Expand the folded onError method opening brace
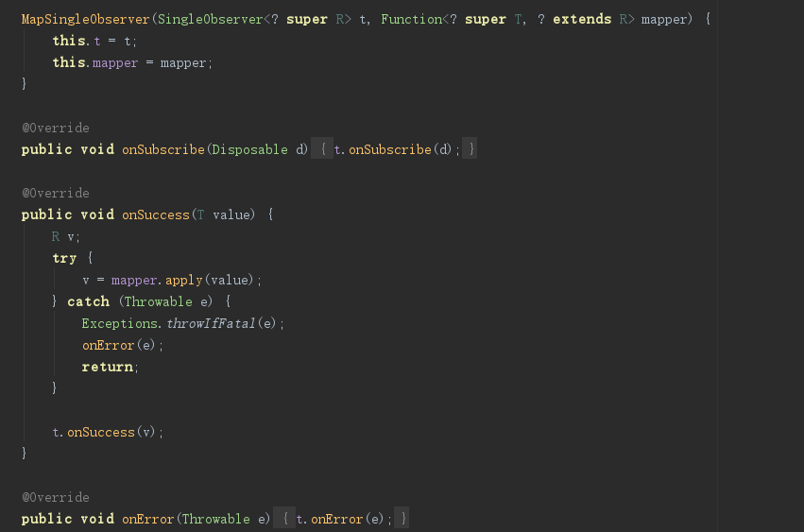Viewport: 804px width, 532px height. coord(284,518)
